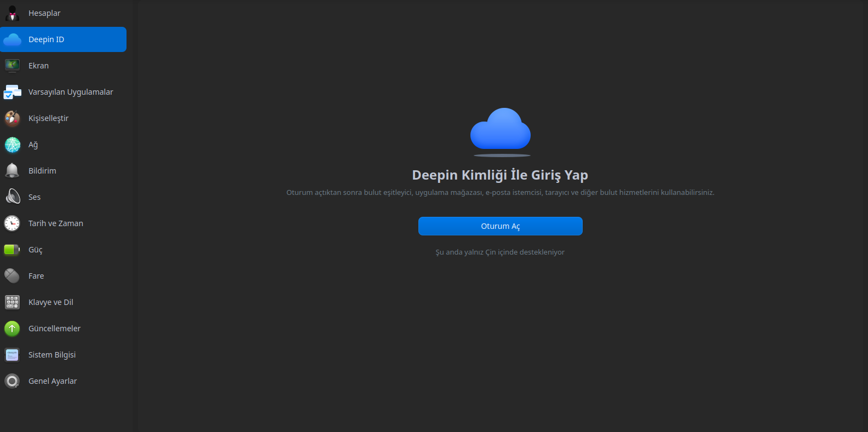Click the Ses speaker icon

12,197
